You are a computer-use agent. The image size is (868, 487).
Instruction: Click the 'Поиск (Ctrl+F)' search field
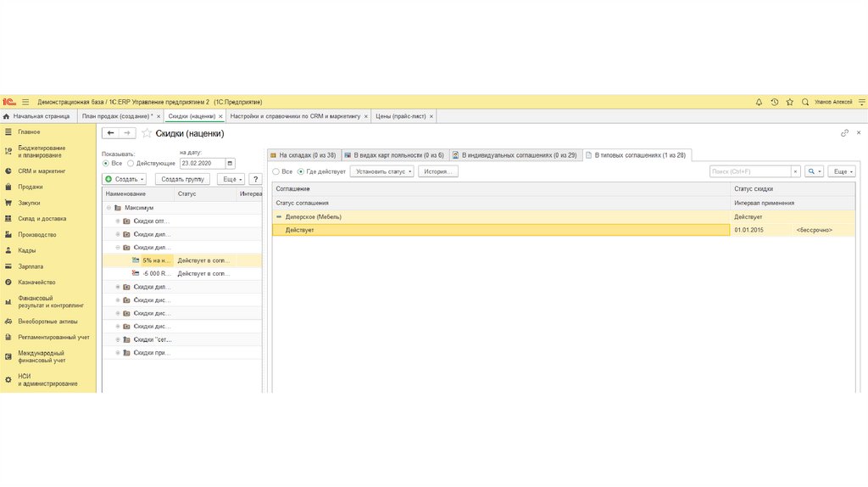(x=754, y=171)
